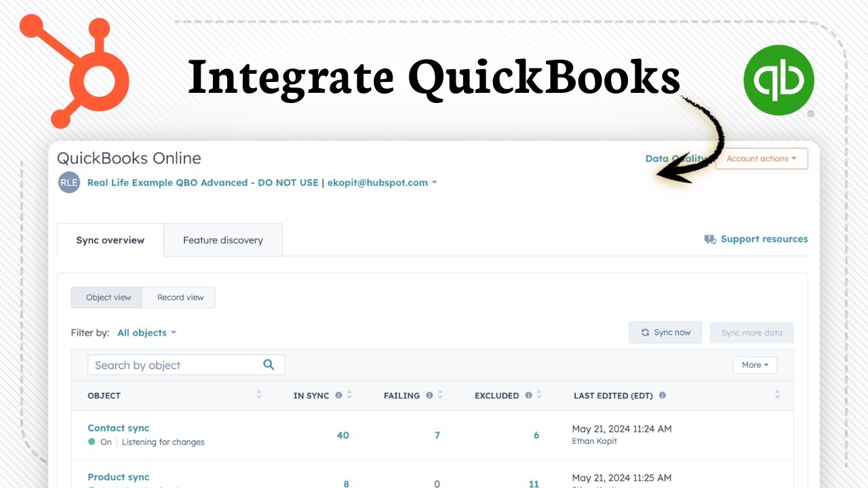Open the Product sync link
The height and width of the screenshot is (488, 868).
tap(118, 476)
